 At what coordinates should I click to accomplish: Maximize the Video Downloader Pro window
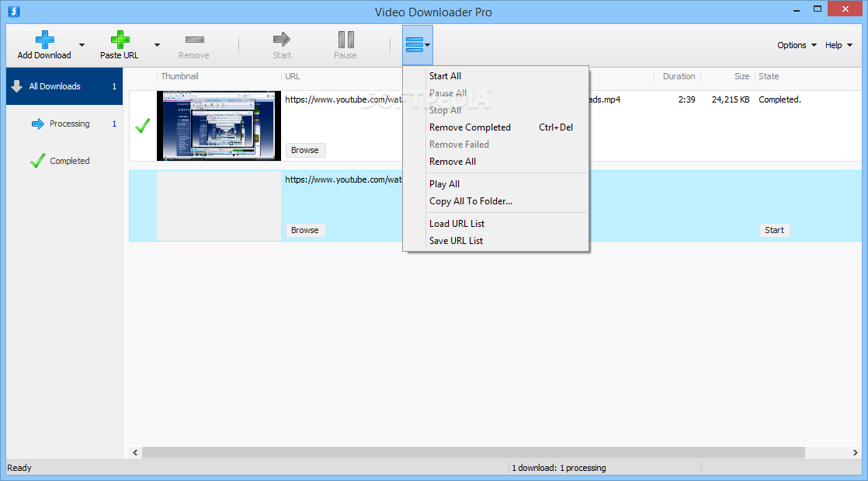[818, 9]
